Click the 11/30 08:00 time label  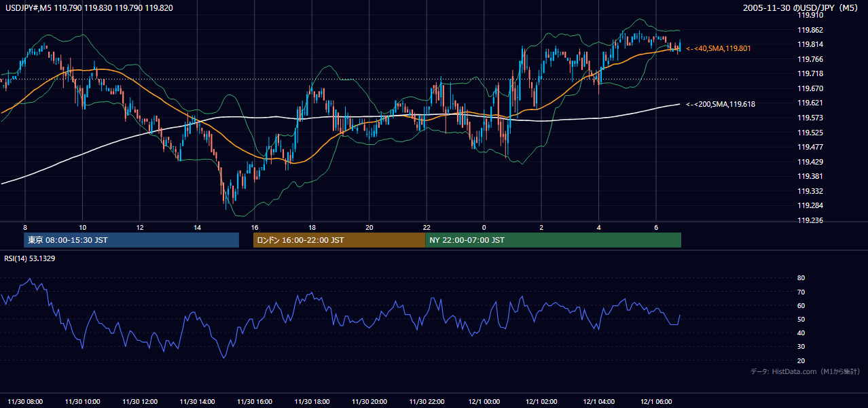(x=25, y=401)
